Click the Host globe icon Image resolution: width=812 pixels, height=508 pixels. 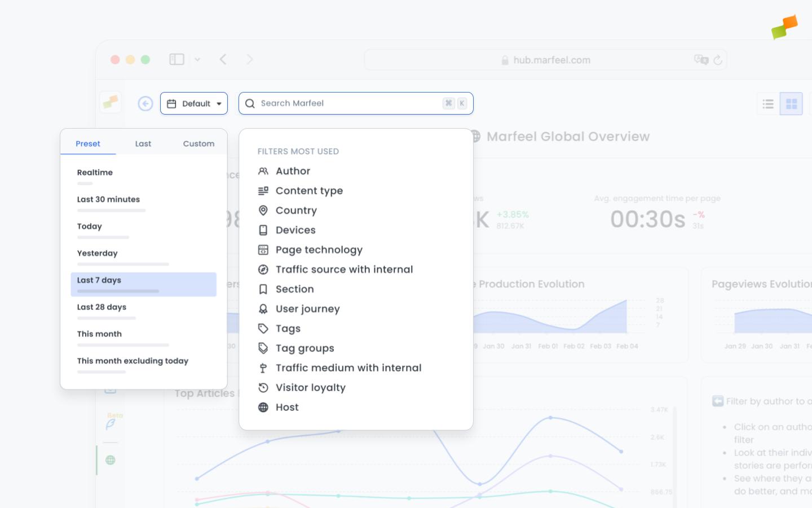(263, 407)
